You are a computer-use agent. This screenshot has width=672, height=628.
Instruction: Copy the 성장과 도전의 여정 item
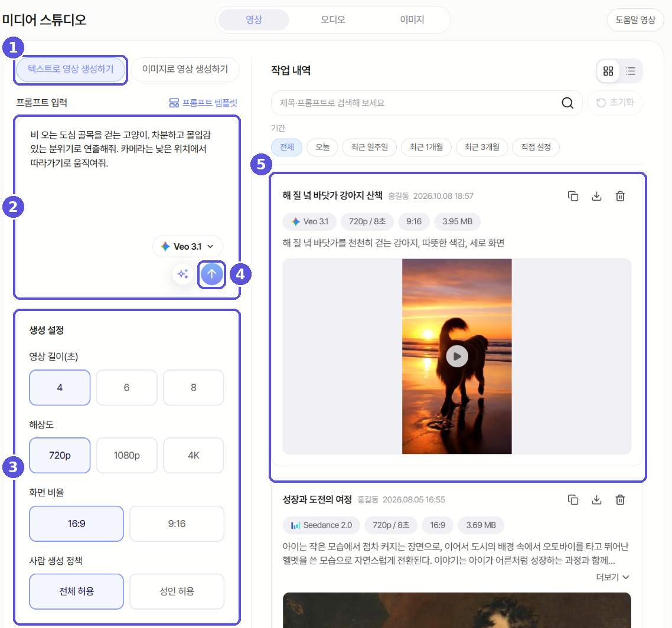[573, 499]
